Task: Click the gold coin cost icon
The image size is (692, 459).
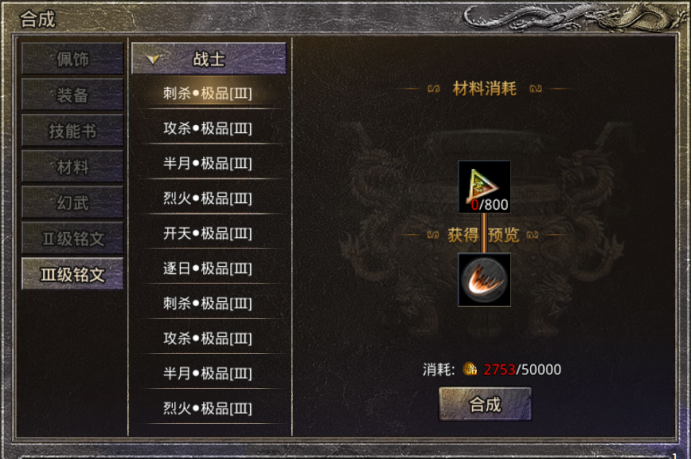Action: click(470, 369)
